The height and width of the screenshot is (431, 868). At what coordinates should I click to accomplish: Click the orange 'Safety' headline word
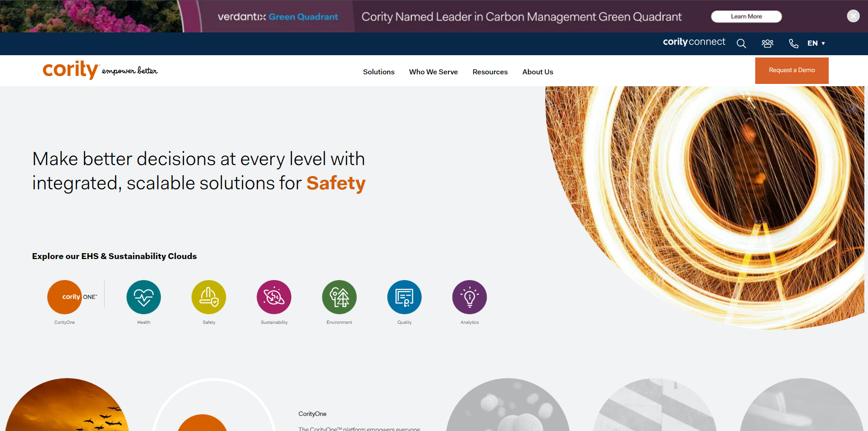[x=336, y=183]
